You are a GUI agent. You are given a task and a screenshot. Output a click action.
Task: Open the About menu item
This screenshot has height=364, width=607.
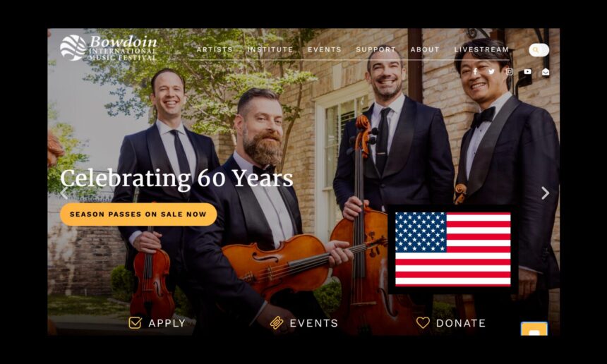(425, 49)
